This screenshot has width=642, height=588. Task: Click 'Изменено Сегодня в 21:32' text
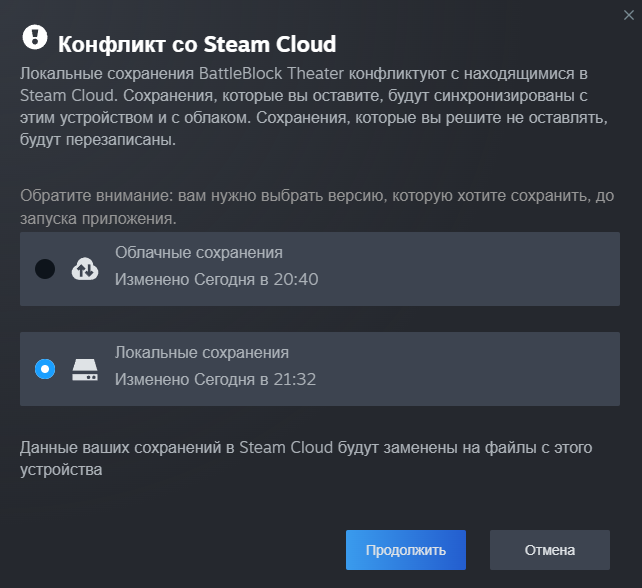(215, 379)
